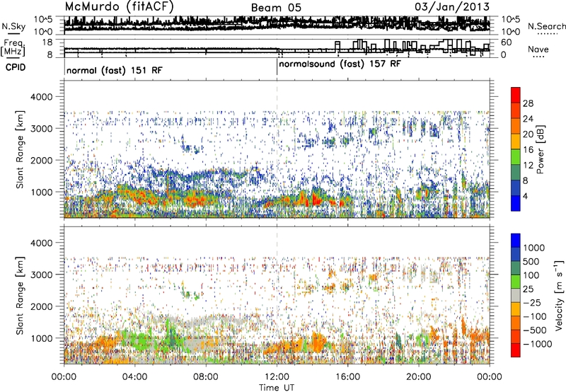Viewport: 566px width, 392px height.
Task: Click 'normalsound (fast) 157 RF' text
Action: point(340,64)
